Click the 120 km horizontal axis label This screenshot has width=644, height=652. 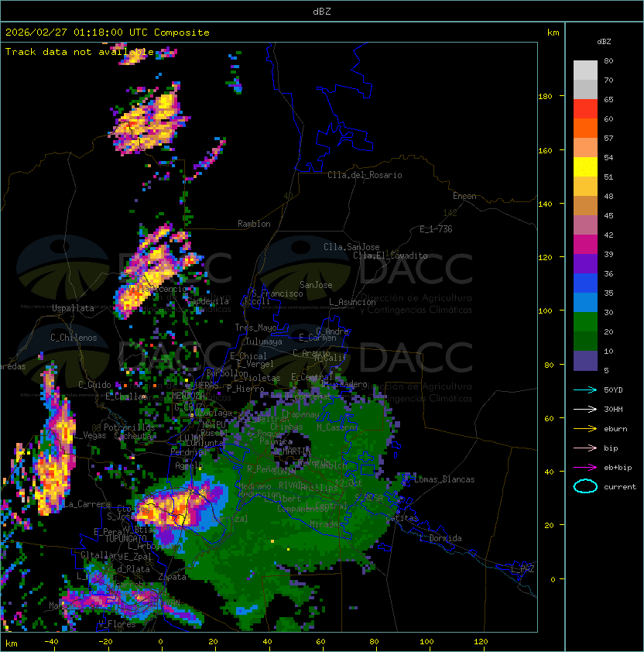481,641
